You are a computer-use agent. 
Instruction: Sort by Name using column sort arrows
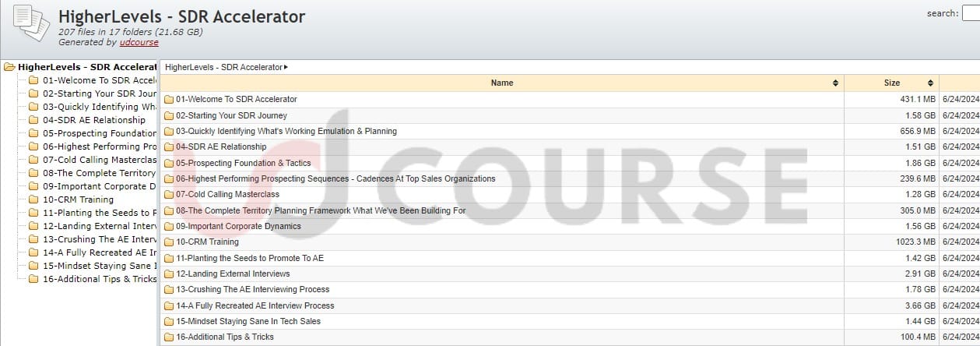835,83
